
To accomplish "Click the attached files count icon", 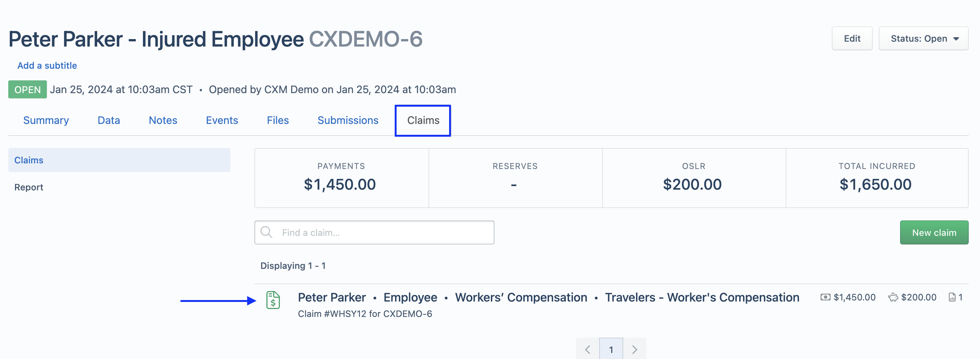I will [952, 297].
